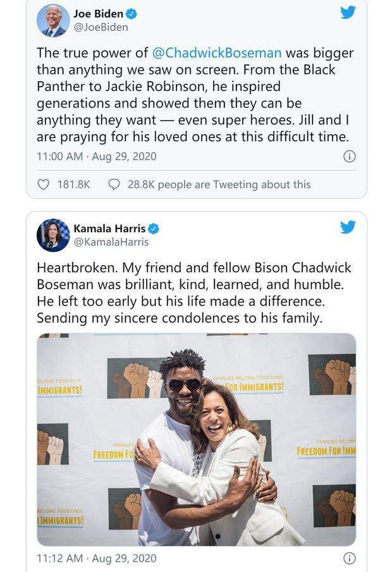Click the reply speech bubble icon
This screenshot has height=572, width=392.
pos(114,185)
